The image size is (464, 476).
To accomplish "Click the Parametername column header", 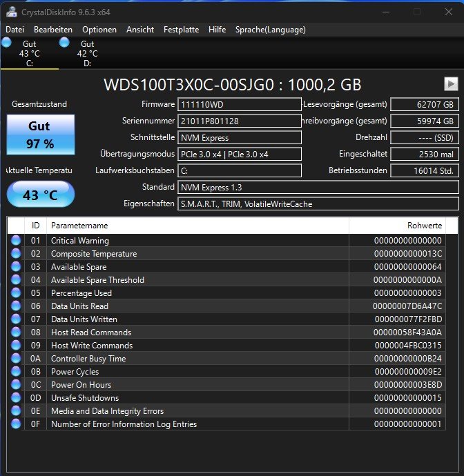I will [x=197, y=226].
